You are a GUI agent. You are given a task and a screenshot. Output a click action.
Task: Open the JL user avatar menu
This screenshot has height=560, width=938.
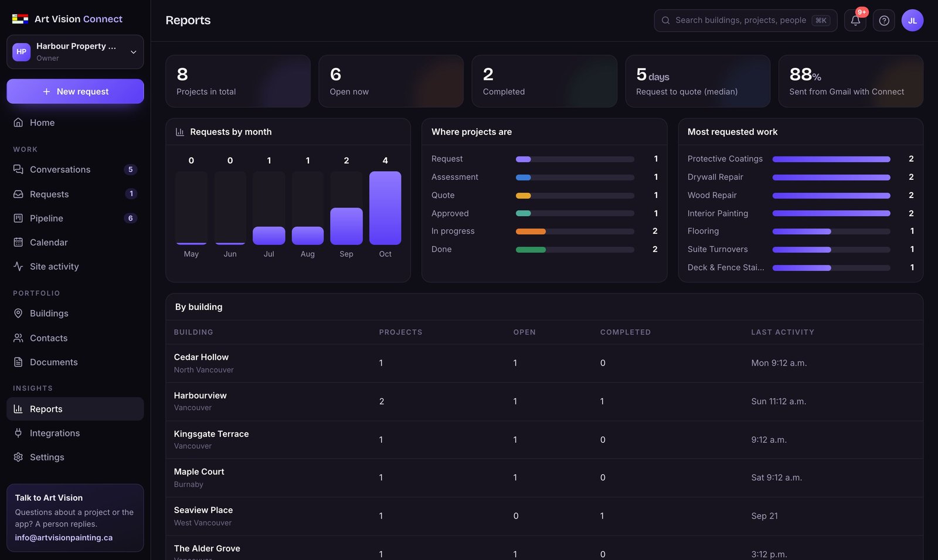pos(912,21)
